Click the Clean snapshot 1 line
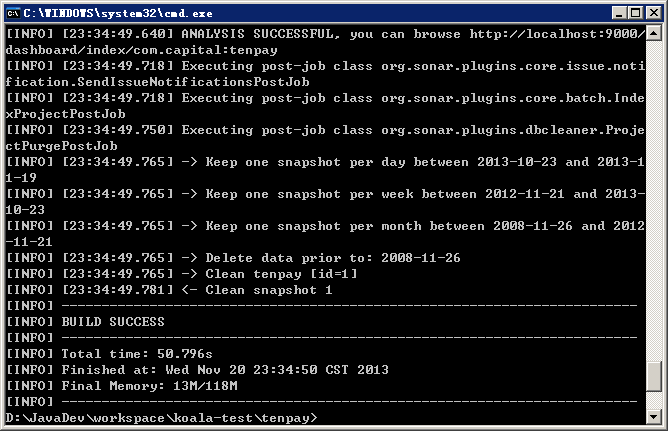Screen dimensions: 668x431 [x=169, y=290]
